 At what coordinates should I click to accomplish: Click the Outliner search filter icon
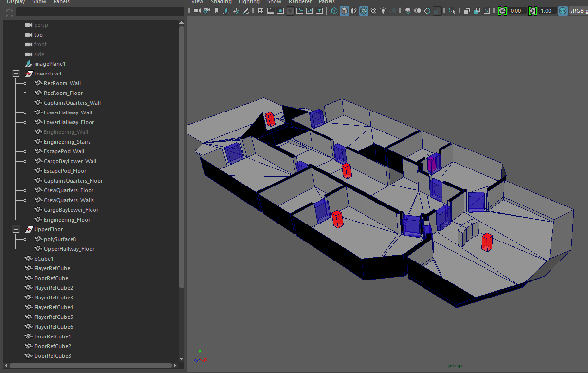point(9,12)
